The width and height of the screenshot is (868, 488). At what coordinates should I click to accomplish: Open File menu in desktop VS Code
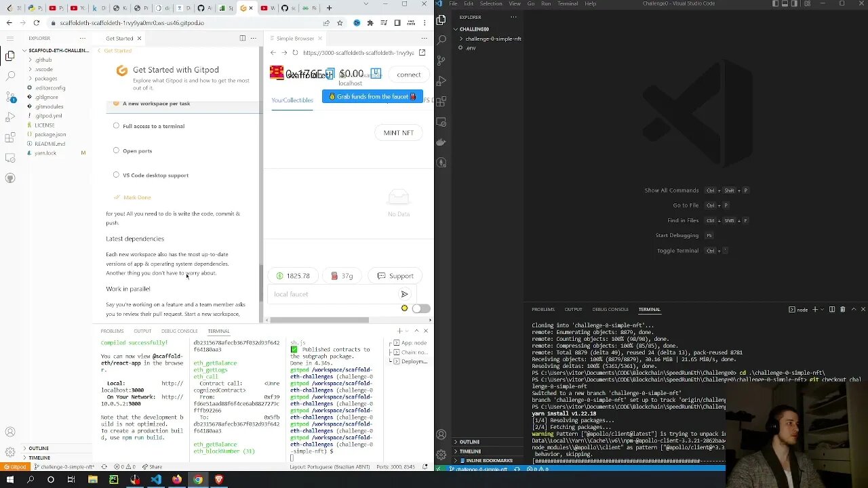[453, 3]
